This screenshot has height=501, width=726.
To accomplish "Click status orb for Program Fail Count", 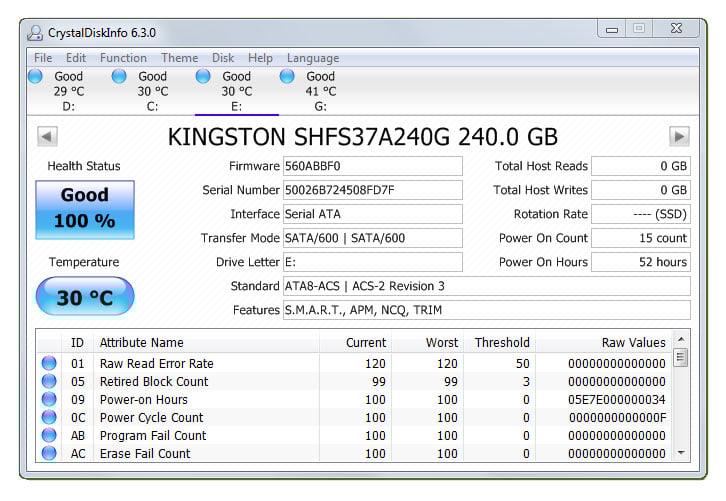I will (x=49, y=435).
